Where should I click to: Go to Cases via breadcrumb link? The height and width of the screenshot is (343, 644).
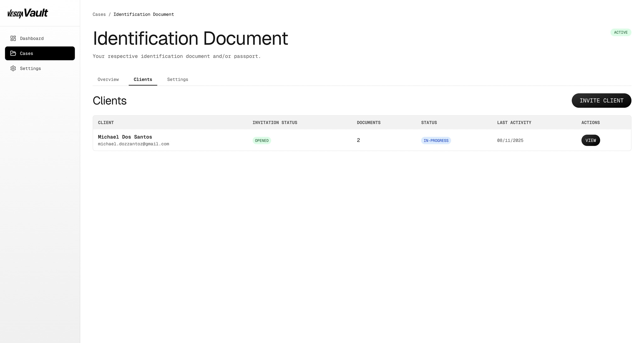click(x=99, y=14)
